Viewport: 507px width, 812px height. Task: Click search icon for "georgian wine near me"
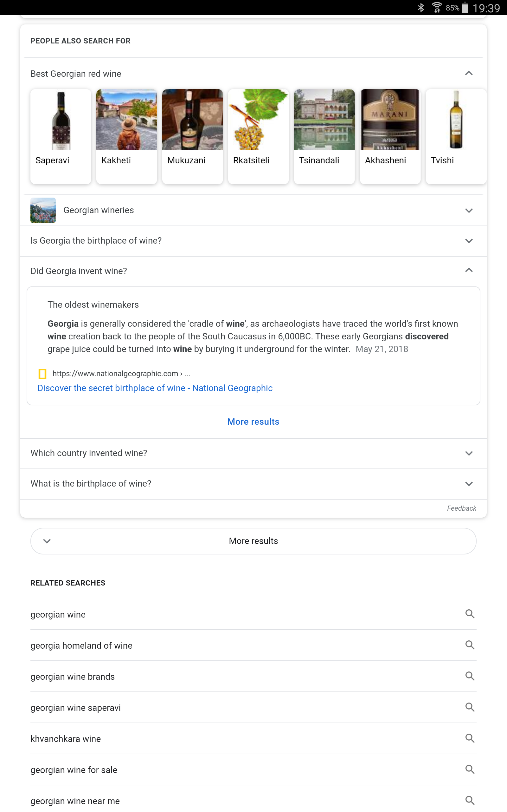click(x=469, y=800)
